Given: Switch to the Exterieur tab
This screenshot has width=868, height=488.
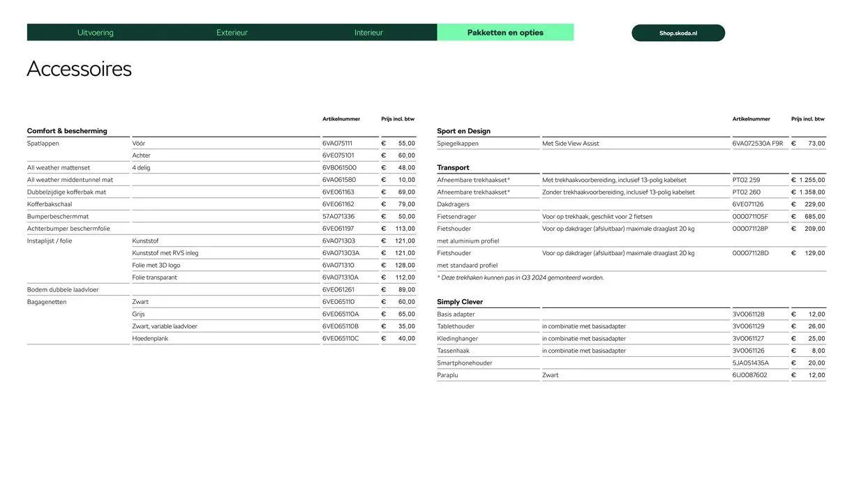Looking at the screenshot, I should [232, 33].
